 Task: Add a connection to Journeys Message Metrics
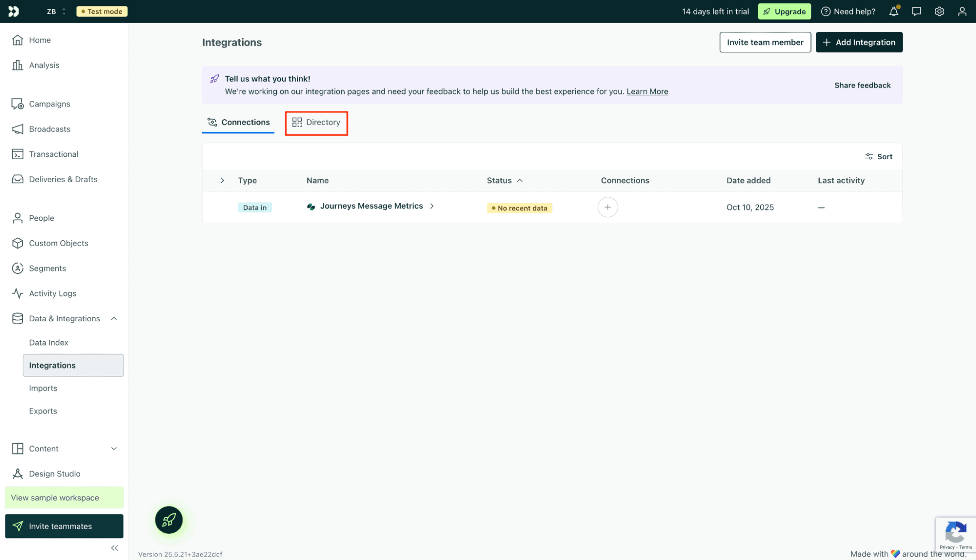coord(607,207)
